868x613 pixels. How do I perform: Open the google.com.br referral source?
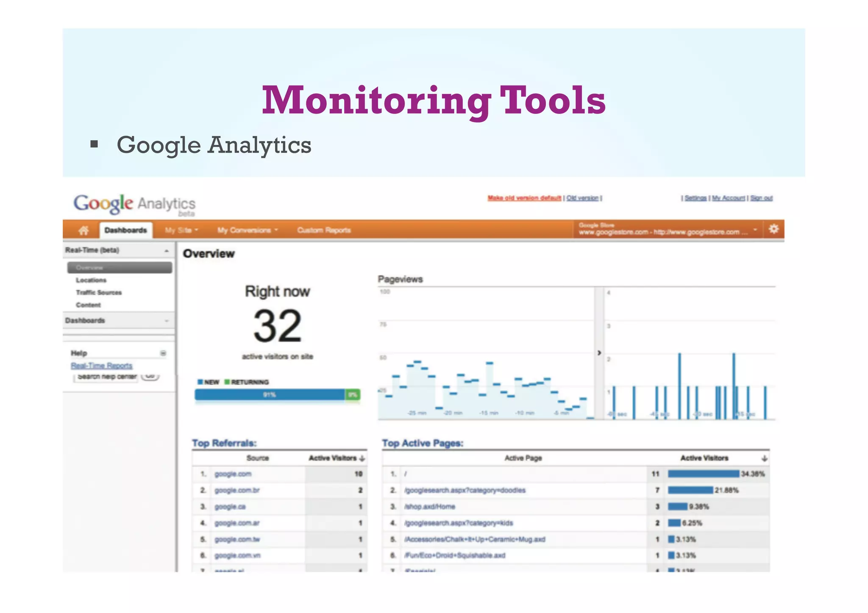(237, 490)
